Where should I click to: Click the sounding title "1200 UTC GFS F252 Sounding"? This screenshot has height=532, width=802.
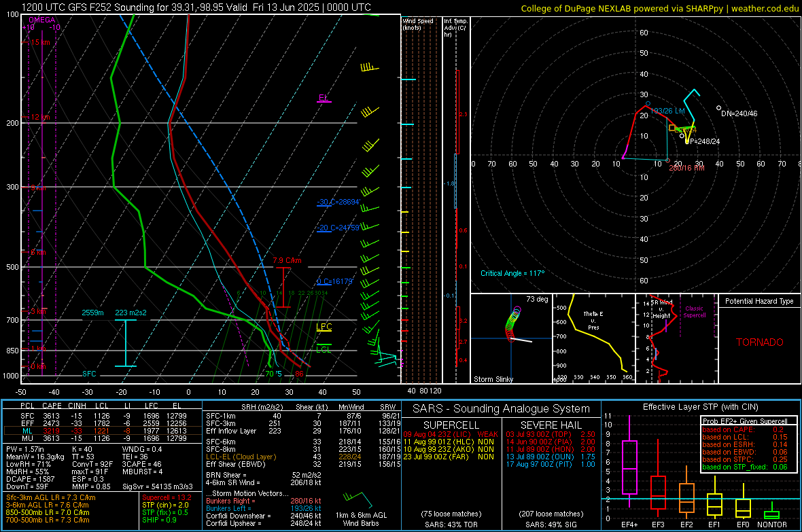(88, 7)
